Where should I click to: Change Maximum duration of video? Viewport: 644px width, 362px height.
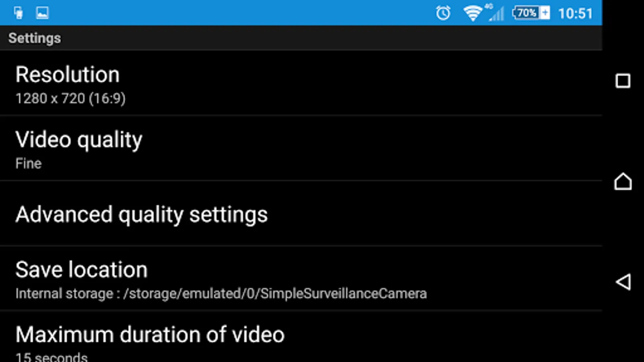click(x=150, y=335)
